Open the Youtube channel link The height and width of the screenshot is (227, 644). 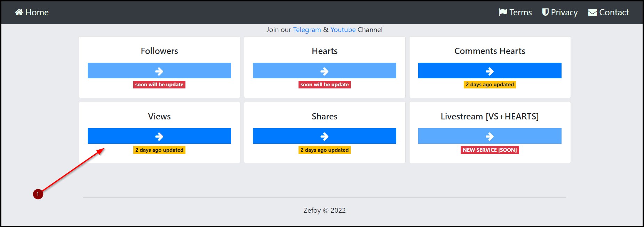343,30
